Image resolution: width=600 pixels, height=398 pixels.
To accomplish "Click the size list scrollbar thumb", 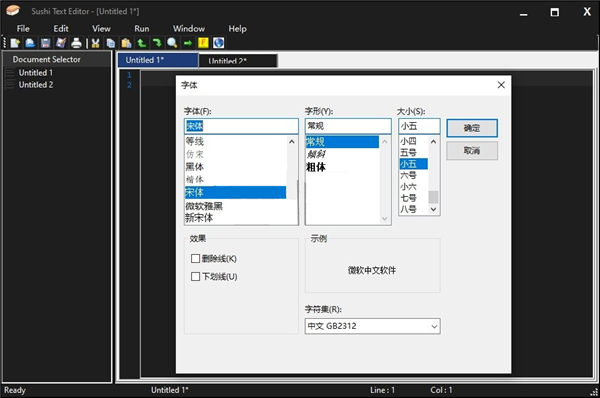I will (433, 197).
